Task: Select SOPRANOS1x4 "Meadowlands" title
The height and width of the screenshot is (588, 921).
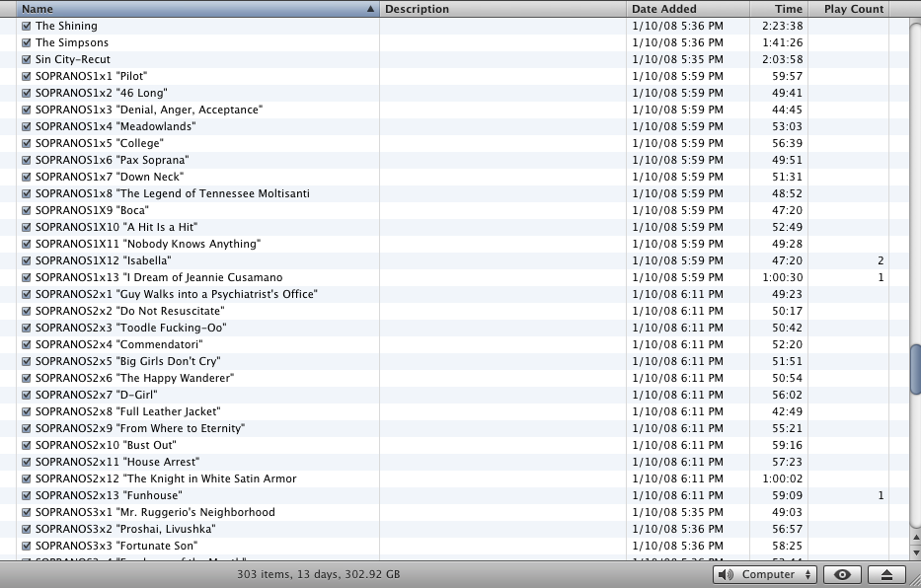Action: 115,126
